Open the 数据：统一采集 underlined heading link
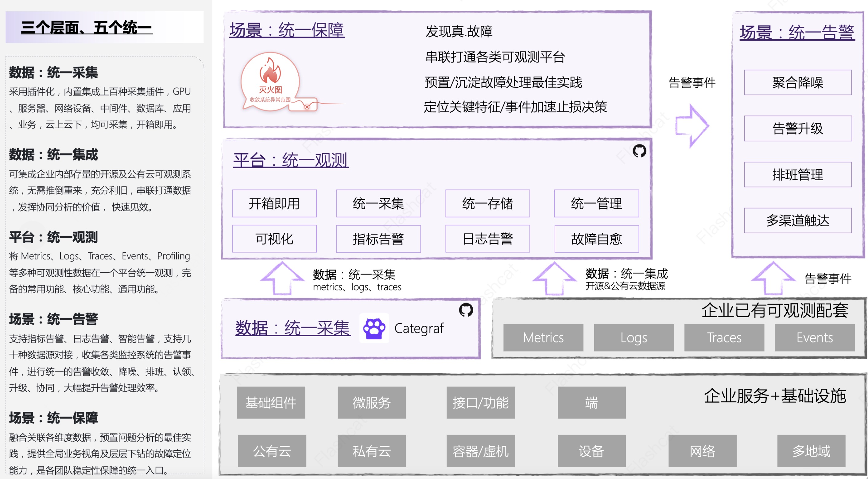The width and height of the screenshot is (868, 479). click(293, 328)
